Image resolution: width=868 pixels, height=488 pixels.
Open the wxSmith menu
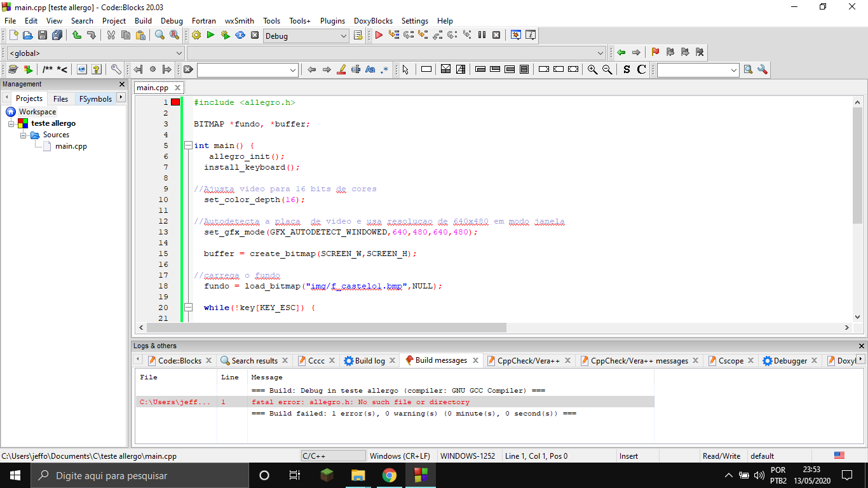point(240,20)
